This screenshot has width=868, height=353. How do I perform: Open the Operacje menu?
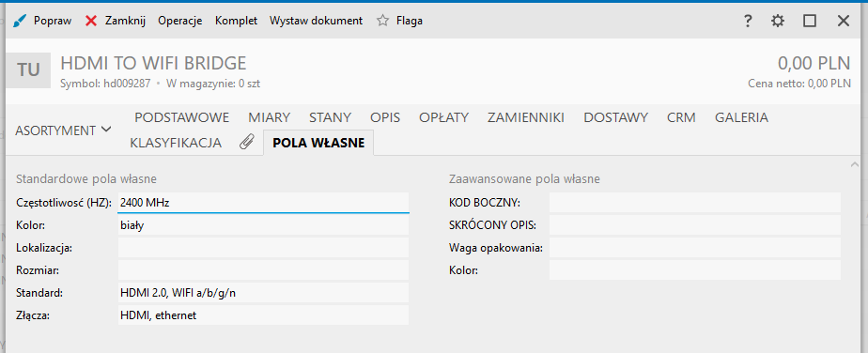pos(180,21)
